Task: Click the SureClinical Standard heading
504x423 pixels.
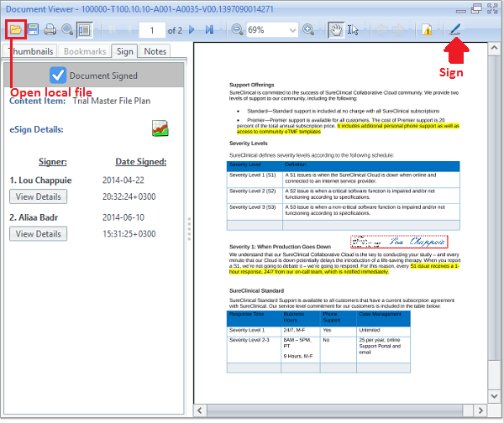Action: [256, 290]
